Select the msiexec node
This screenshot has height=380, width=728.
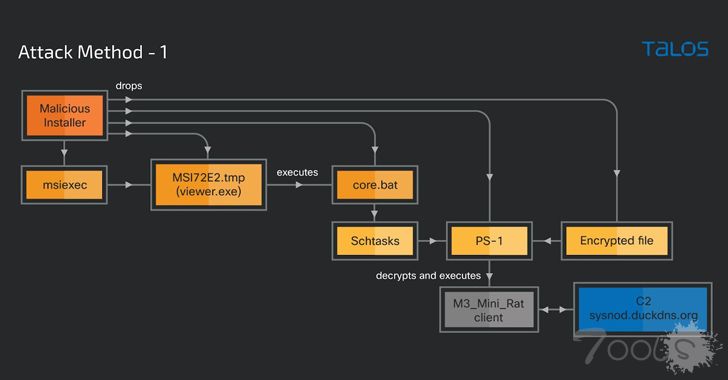(x=64, y=185)
